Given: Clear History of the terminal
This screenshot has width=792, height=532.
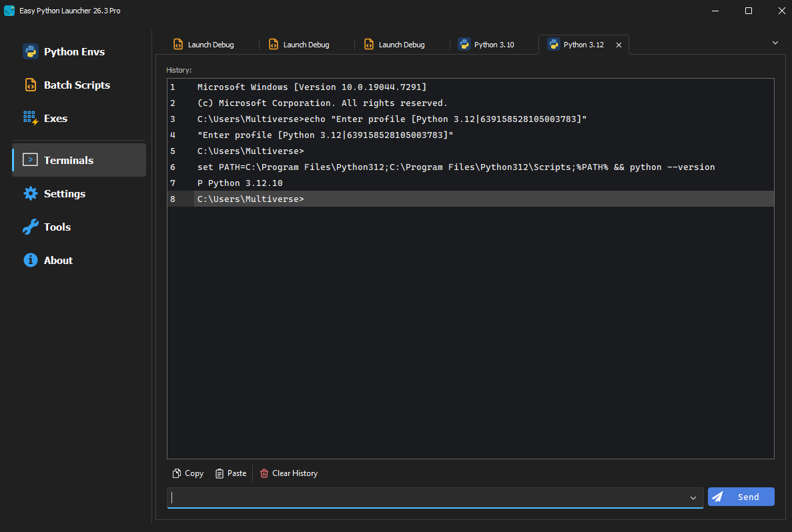Looking at the screenshot, I should click(x=289, y=473).
